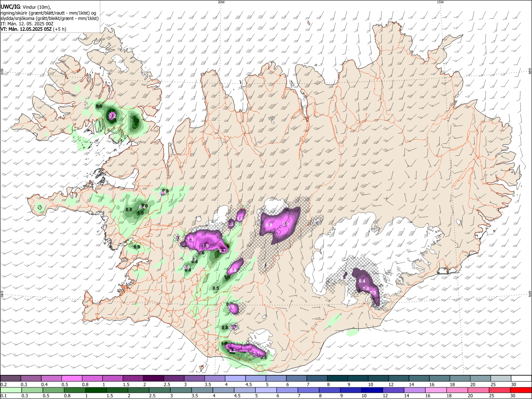Pick the darkest purple 2–2.5 snow scale swatch
Screen dimensions: 532x399
pos(153,378)
